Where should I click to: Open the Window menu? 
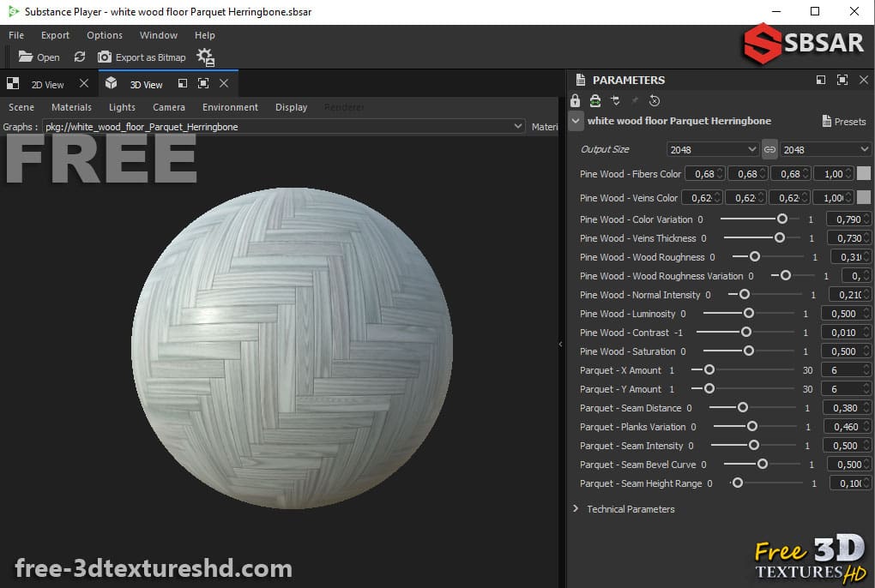(x=159, y=35)
